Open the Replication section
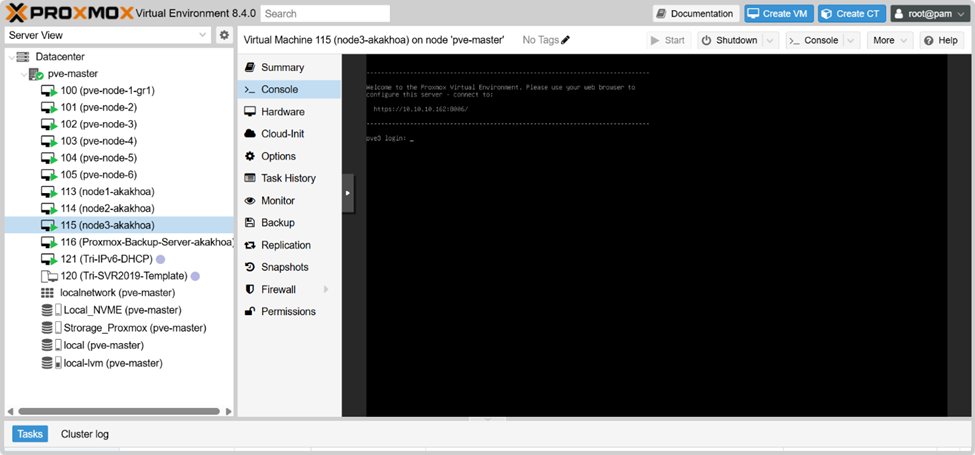This screenshot has width=975, height=455. (285, 245)
